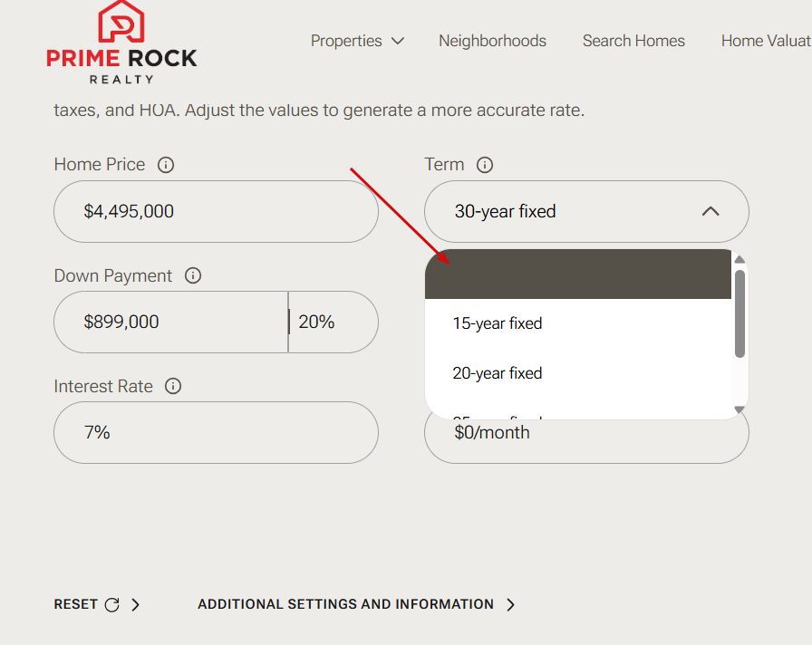Focus the Home Price input field
812x645 pixels.
coord(216,211)
